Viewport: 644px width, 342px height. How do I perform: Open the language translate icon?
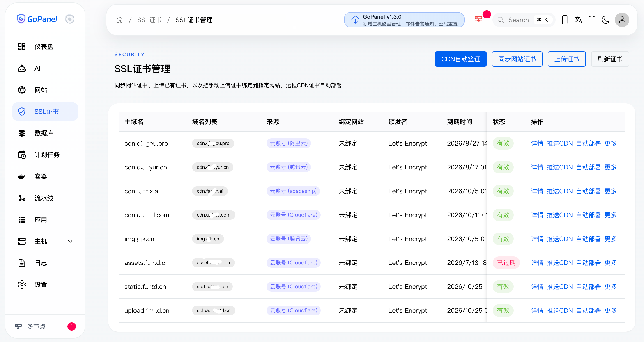(578, 20)
